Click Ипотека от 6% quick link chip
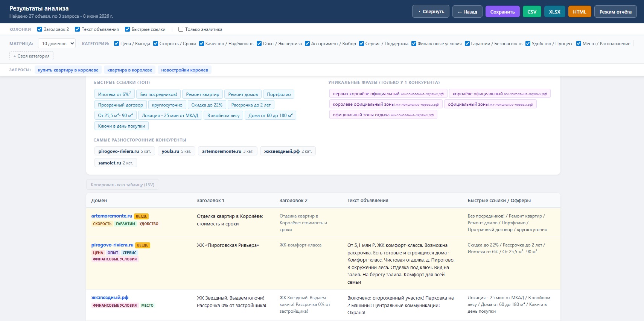 point(114,94)
